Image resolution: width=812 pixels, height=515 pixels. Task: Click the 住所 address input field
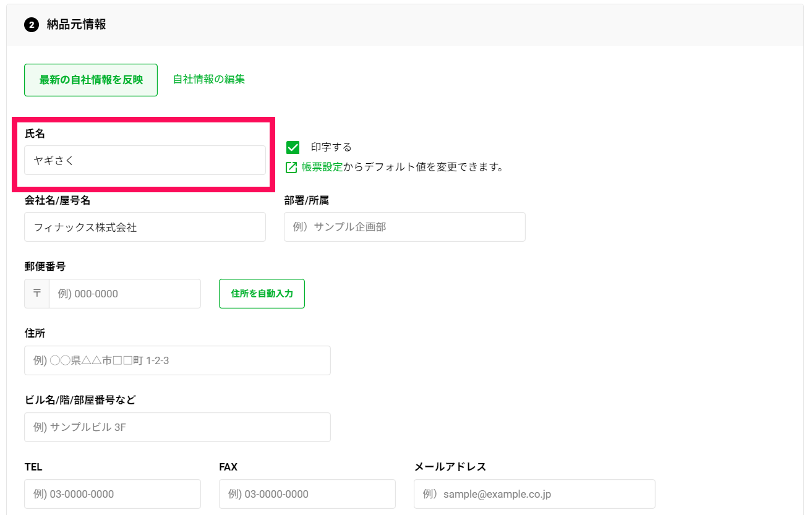[177, 360]
